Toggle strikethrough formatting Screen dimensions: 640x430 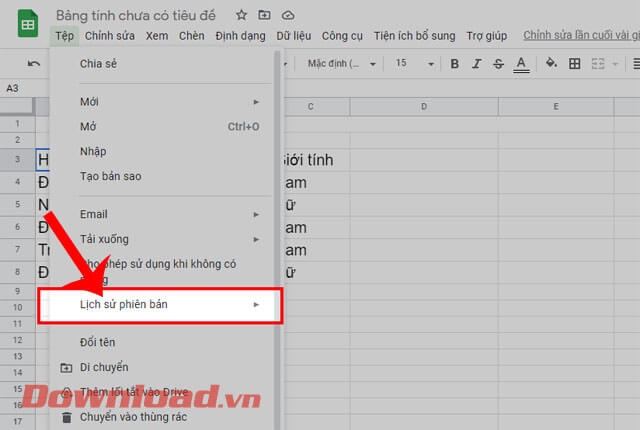(498, 64)
